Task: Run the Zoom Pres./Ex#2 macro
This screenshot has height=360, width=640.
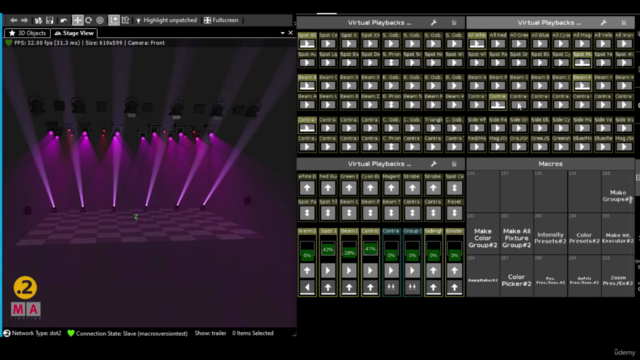Action: [x=618, y=276]
